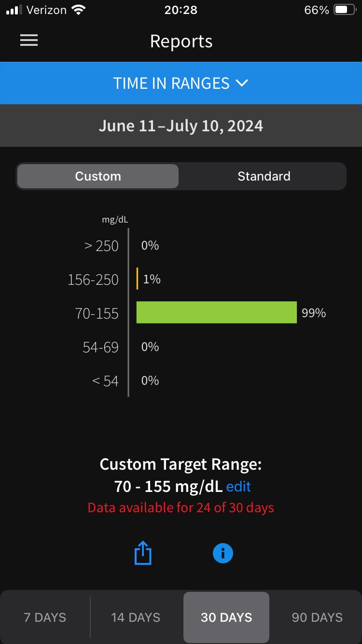
Task: Switch to Standard ranges view
Action: coord(264,176)
